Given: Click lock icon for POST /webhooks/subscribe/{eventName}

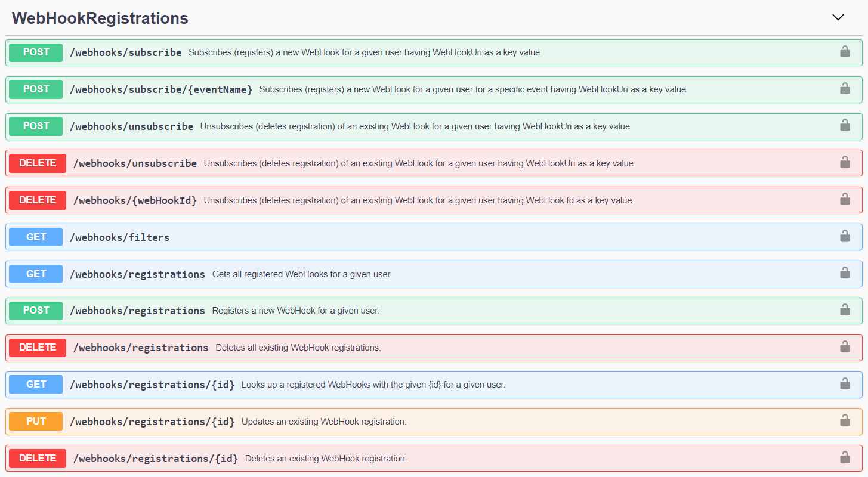Looking at the screenshot, I should pos(845,89).
